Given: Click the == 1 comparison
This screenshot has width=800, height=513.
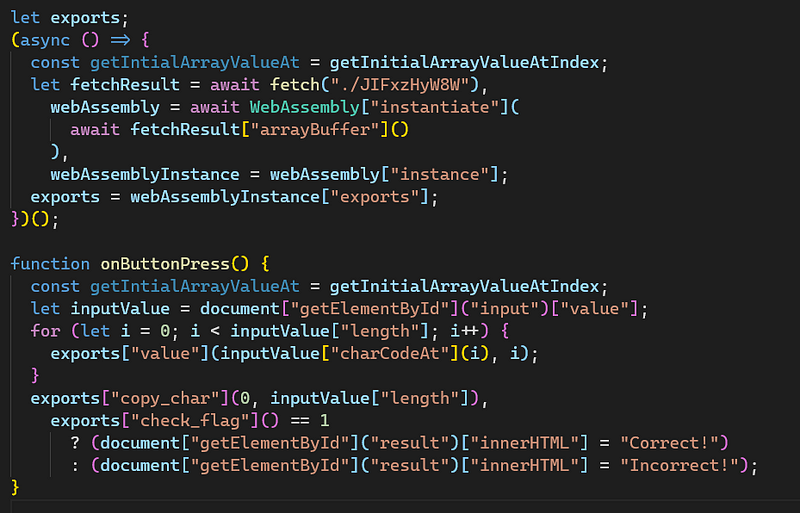Looking at the screenshot, I should pyautogui.click(x=310, y=421).
